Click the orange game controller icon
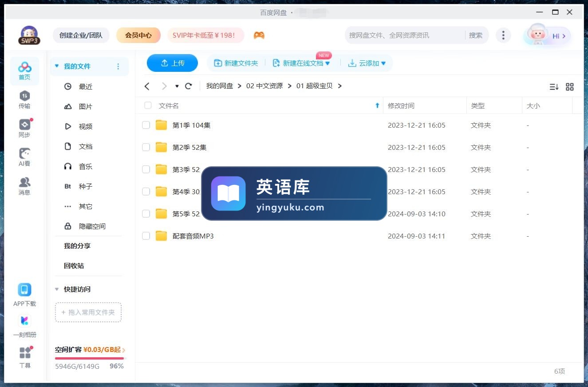 tap(259, 35)
